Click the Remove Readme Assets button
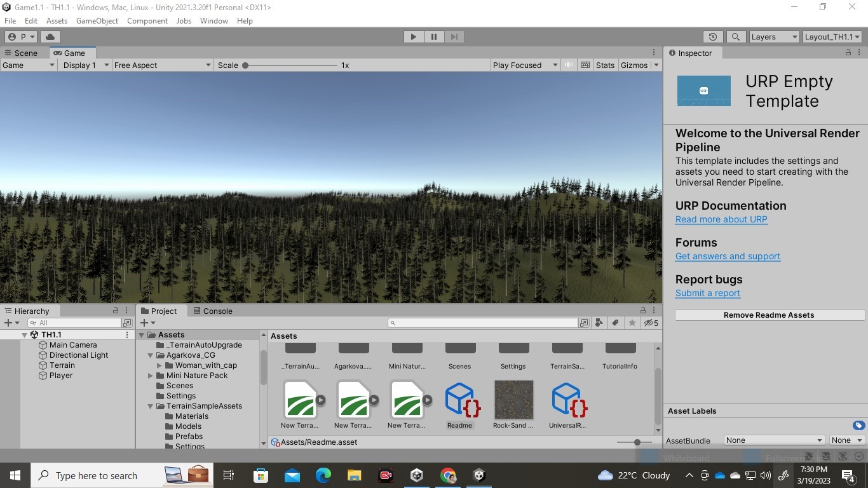This screenshot has height=488, width=868. coord(770,315)
